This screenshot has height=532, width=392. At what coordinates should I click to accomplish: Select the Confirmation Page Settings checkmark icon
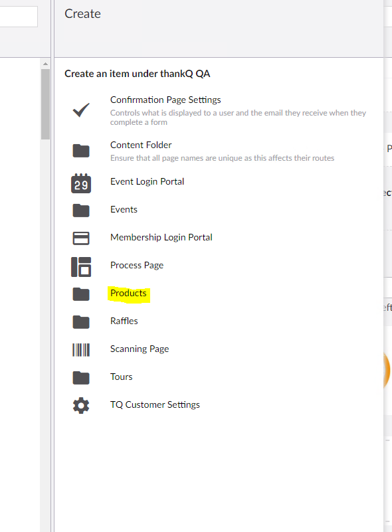(80, 110)
